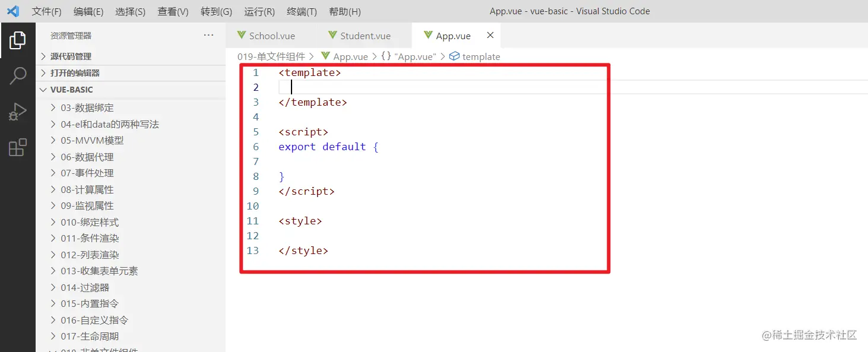
Task: Expand the 013-收集表单元素 folder
Action: coord(131,271)
